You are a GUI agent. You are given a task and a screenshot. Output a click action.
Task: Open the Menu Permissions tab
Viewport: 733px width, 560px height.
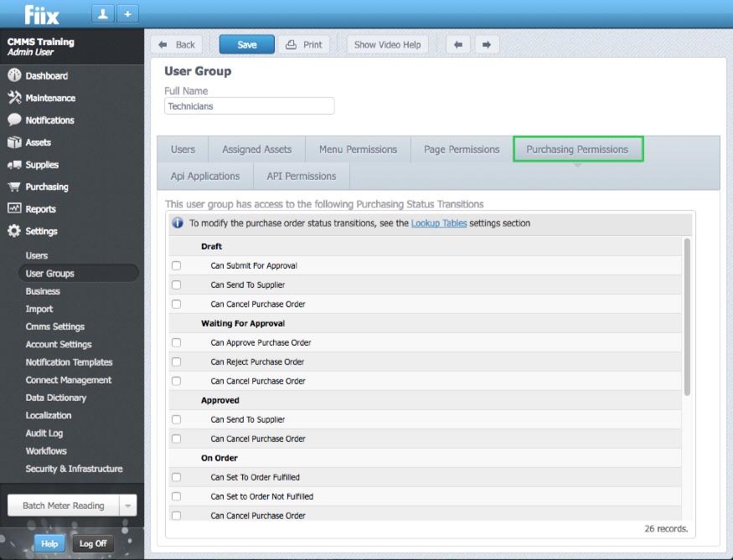[358, 150]
